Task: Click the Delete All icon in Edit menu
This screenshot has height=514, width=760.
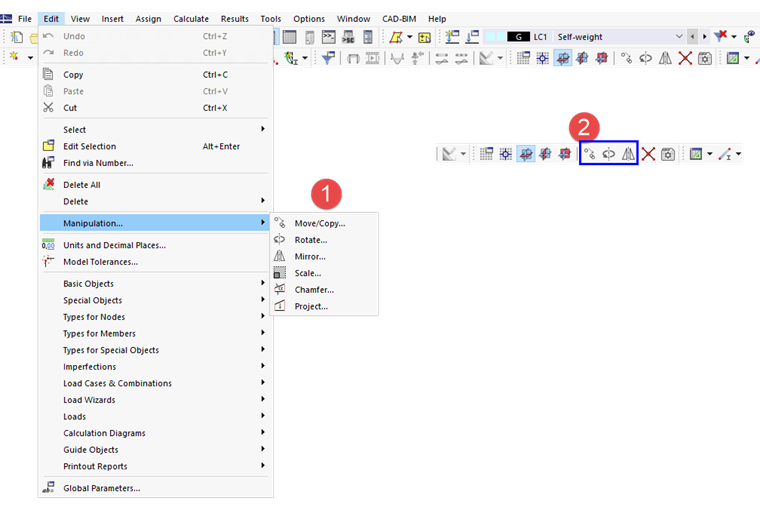Action: pos(48,184)
